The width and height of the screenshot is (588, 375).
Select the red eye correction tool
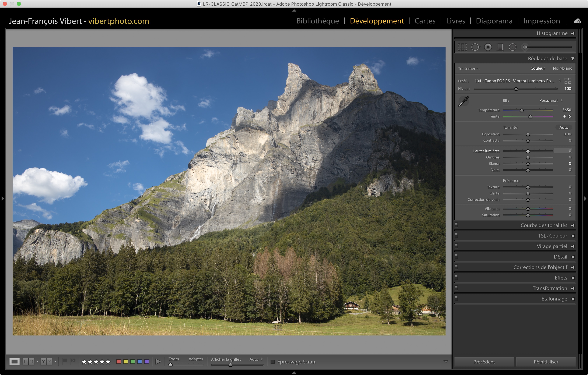[488, 47]
